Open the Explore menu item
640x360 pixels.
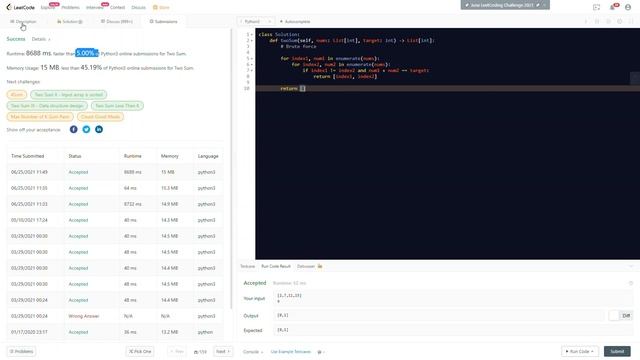point(47,7)
